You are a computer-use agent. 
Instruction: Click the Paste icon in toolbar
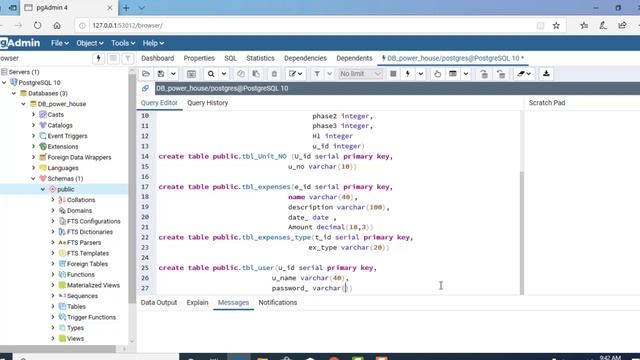256,74
